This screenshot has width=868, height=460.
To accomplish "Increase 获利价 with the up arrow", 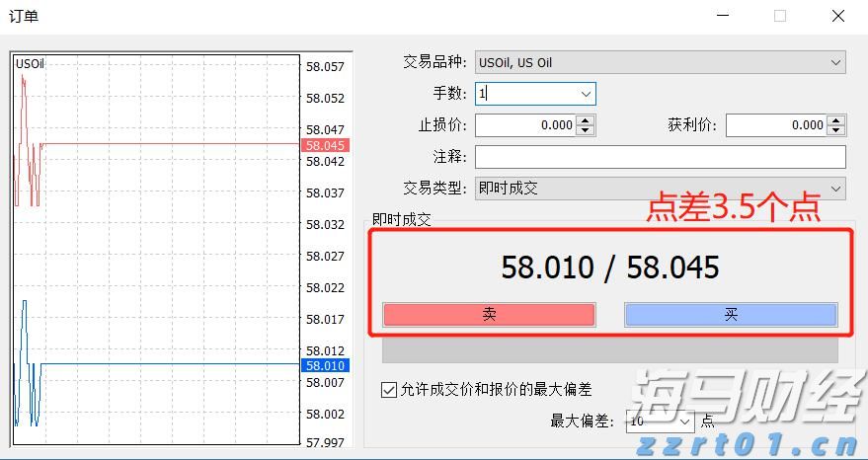I will 836,120.
